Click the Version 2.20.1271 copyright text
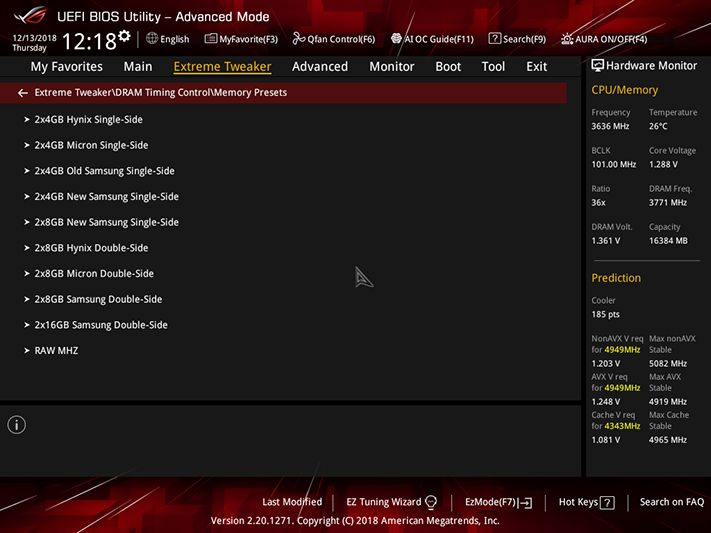Image resolution: width=711 pixels, height=533 pixels. (355, 520)
